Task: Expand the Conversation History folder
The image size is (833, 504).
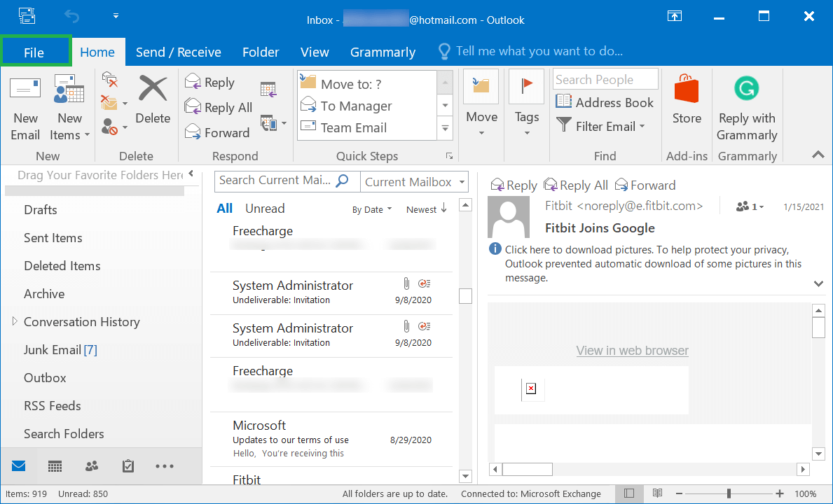Action: pos(14,321)
